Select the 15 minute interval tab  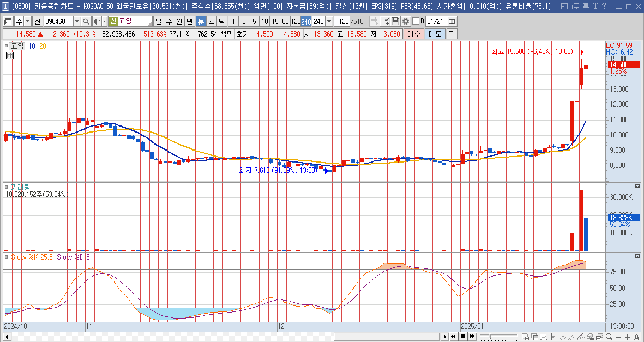coord(275,21)
